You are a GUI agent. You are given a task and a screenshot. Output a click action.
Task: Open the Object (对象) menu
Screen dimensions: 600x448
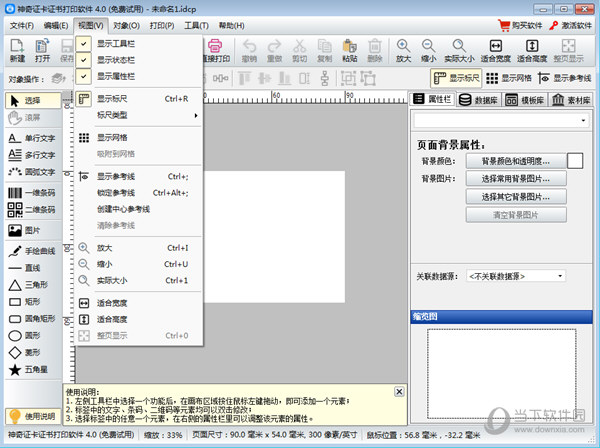(x=126, y=26)
